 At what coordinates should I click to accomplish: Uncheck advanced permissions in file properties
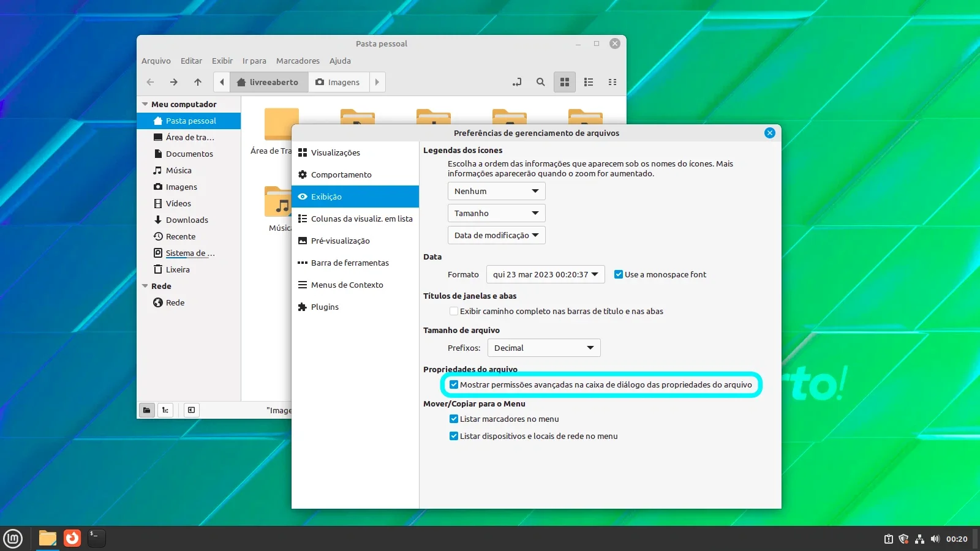454,384
